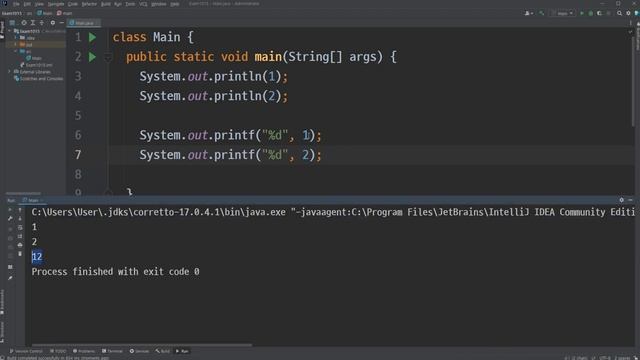Open the Tools menu
The height and width of the screenshot is (360, 640).
point(130,4)
